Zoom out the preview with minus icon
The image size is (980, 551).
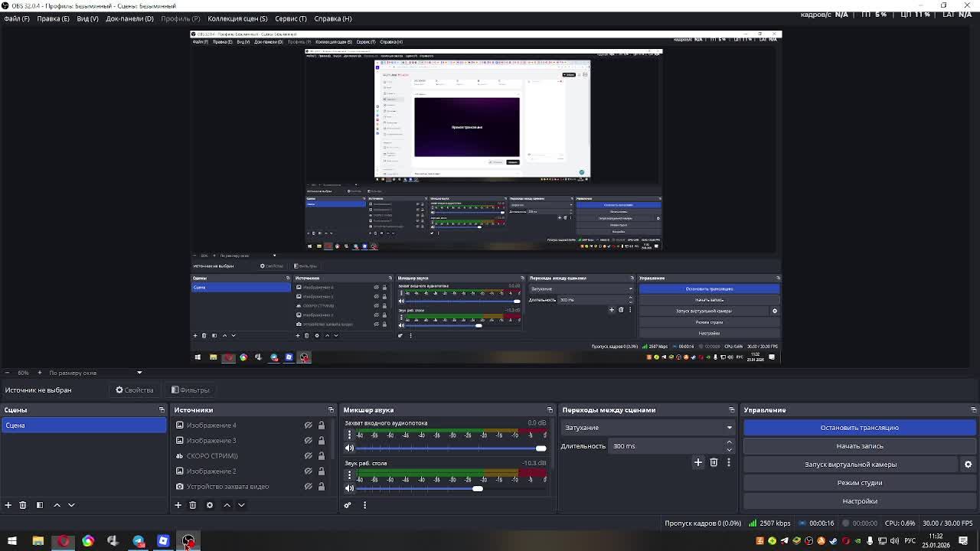coord(7,373)
